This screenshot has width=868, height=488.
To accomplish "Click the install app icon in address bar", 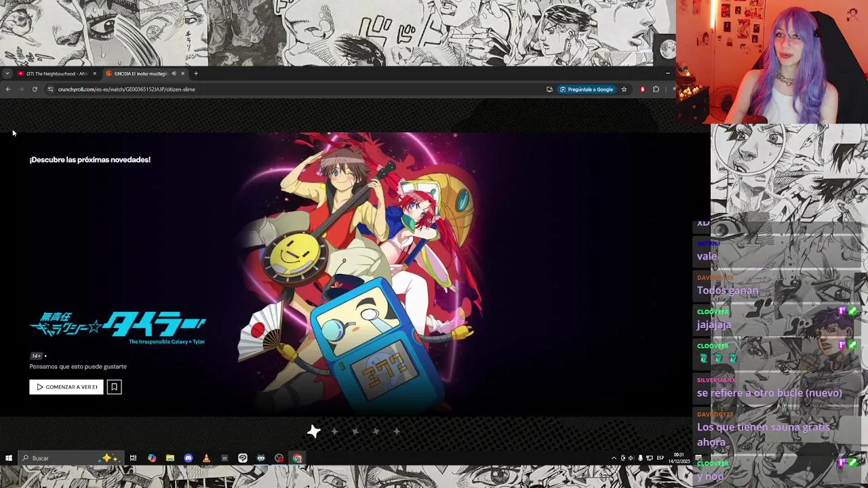I will [549, 89].
